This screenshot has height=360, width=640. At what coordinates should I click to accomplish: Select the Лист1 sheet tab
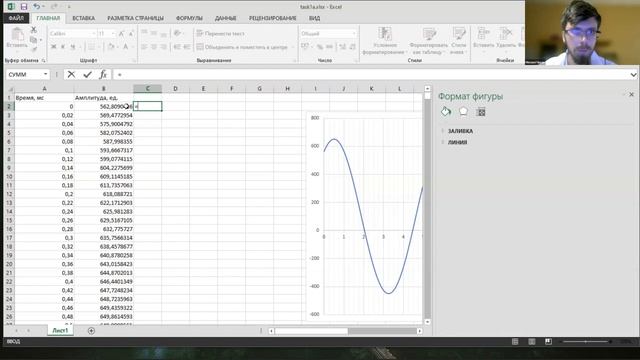pos(60,331)
